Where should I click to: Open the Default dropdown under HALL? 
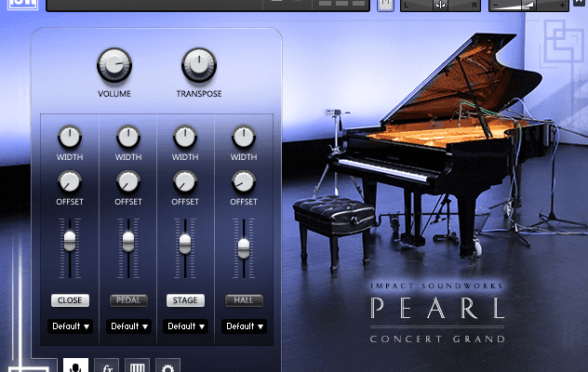coord(244,326)
